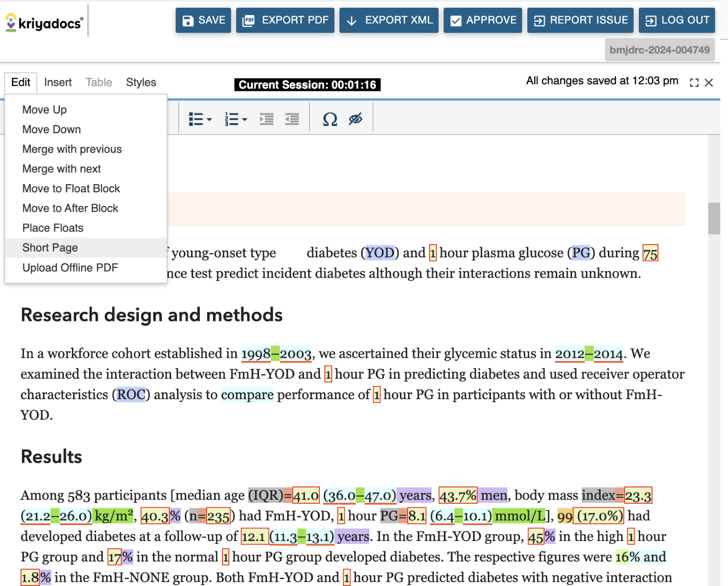
Task: Click the highlighted number 75
Action: [650, 253]
